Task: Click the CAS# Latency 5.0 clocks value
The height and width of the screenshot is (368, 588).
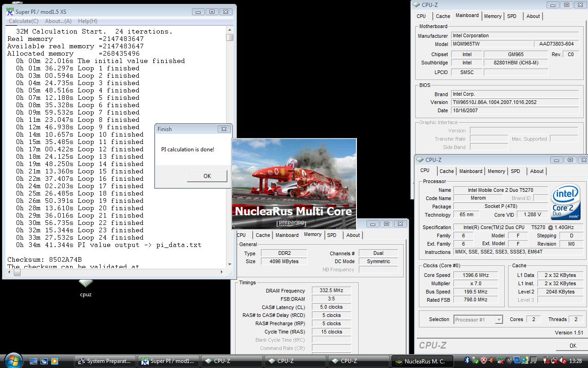Action: (331, 307)
